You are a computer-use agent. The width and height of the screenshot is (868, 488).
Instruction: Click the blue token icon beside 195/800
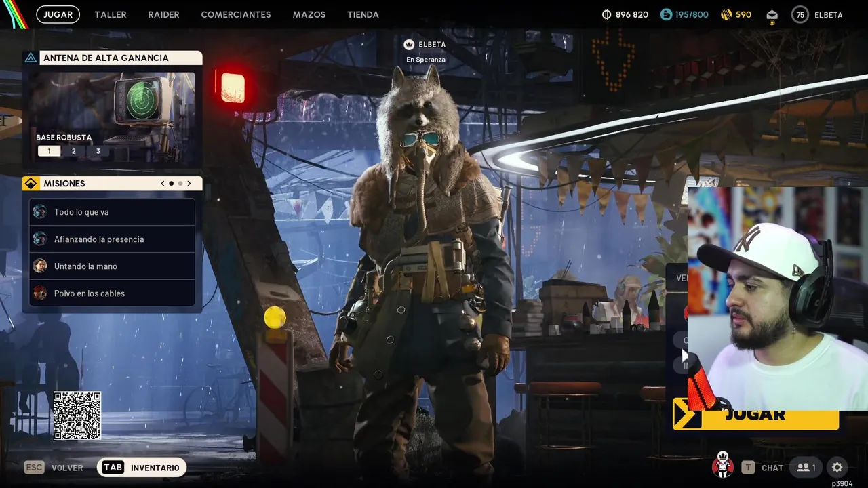[666, 14]
